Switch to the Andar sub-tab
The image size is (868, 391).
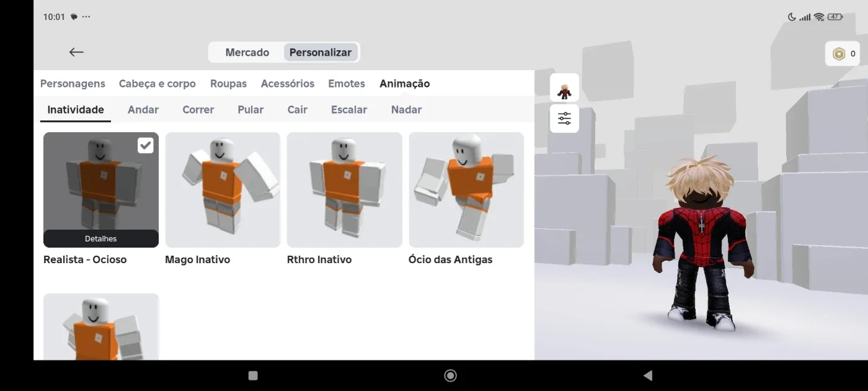pos(143,110)
